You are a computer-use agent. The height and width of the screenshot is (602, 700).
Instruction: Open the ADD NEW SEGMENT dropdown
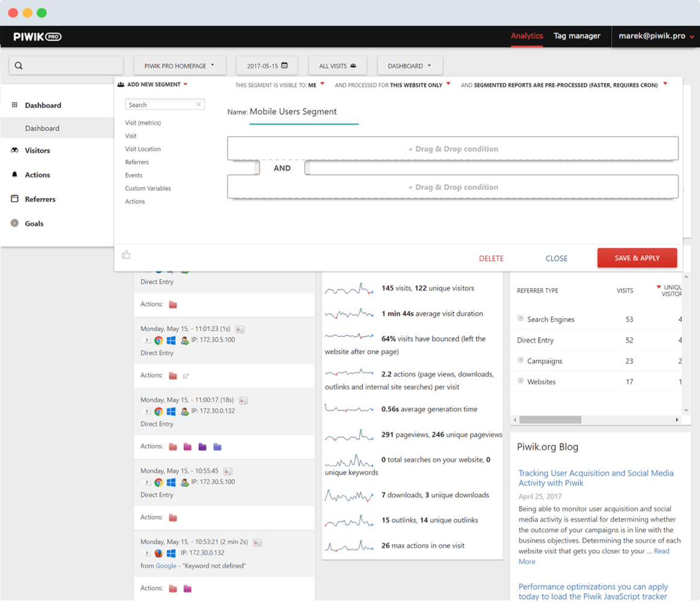tap(152, 84)
